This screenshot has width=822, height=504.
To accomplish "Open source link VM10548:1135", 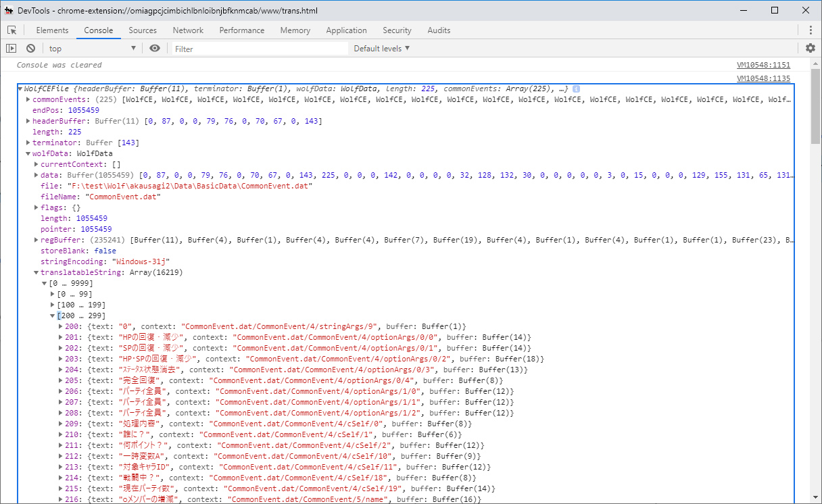I will pos(763,79).
